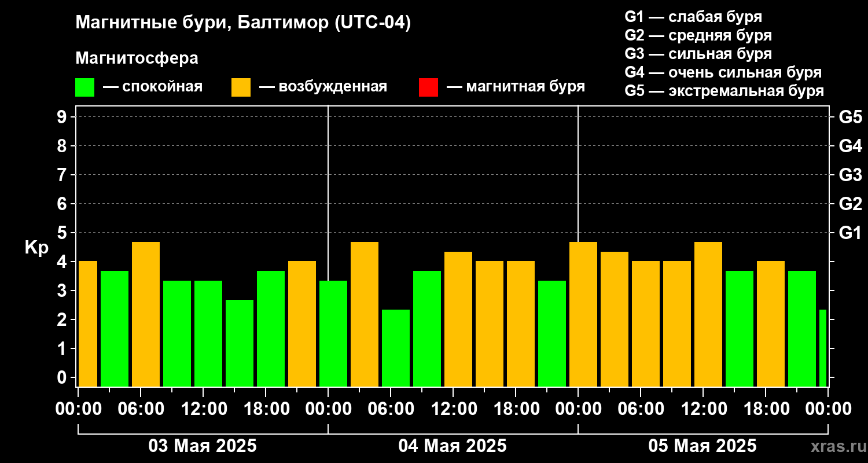
Task: Click the '03 Мая 2025' date label
Action: click(203, 446)
